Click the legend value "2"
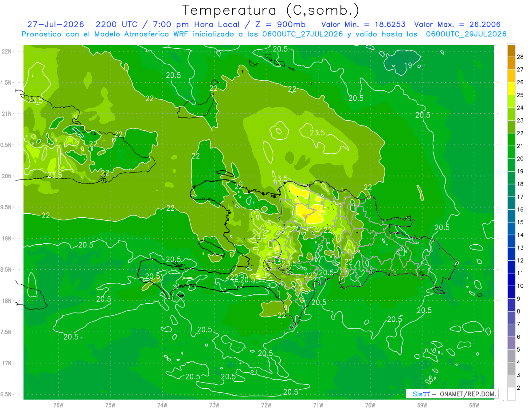 pos(520,388)
